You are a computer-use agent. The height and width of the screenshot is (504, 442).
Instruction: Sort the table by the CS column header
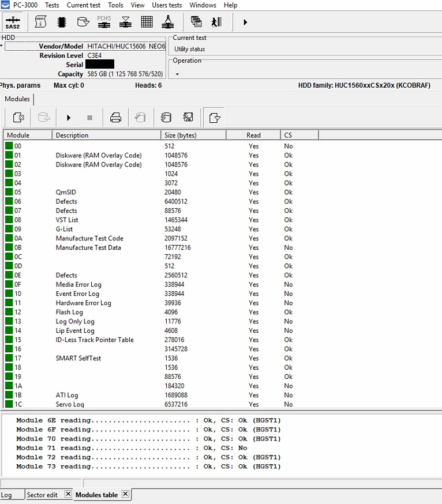point(288,135)
